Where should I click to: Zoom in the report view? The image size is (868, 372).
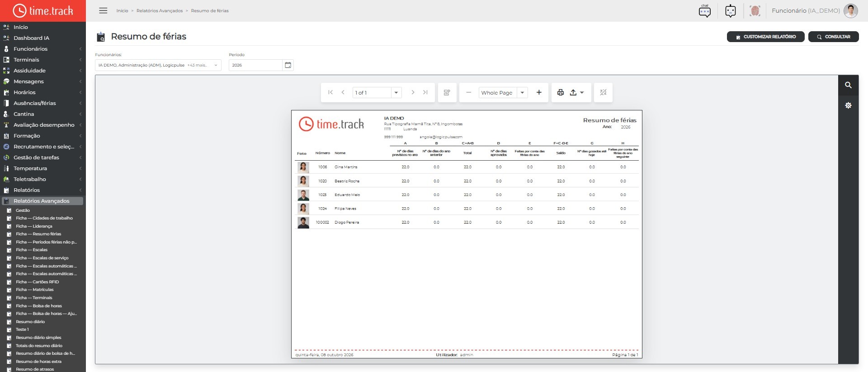[x=539, y=92]
